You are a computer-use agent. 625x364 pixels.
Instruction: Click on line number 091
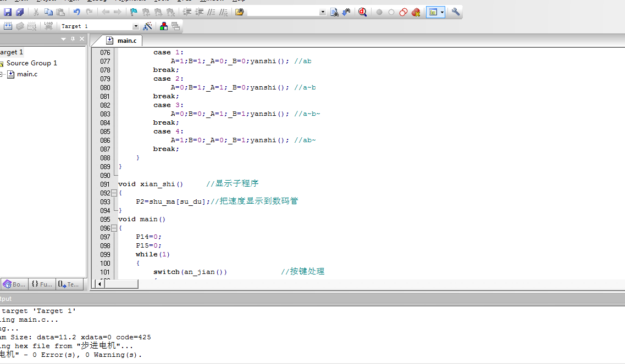click(105, 184)
